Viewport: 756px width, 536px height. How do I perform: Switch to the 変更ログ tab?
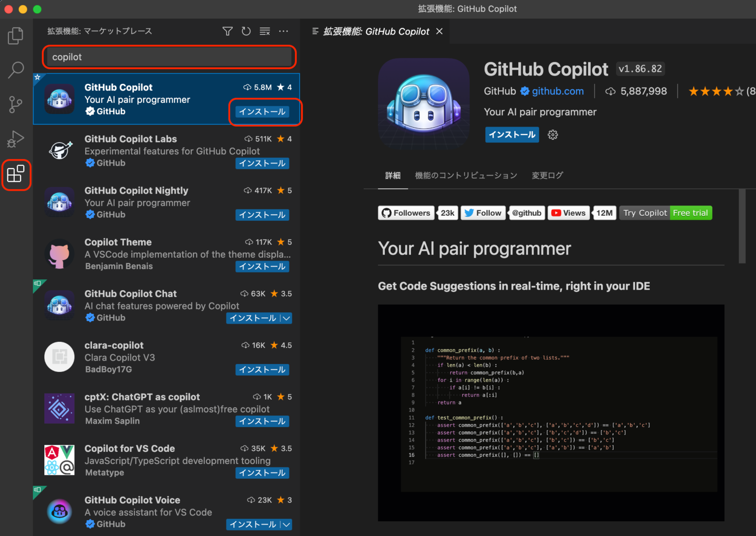click(x=547, y=175)
